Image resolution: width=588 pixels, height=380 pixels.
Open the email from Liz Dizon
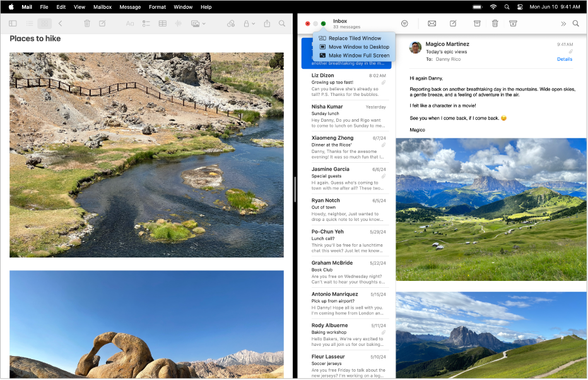click(348, 85)
